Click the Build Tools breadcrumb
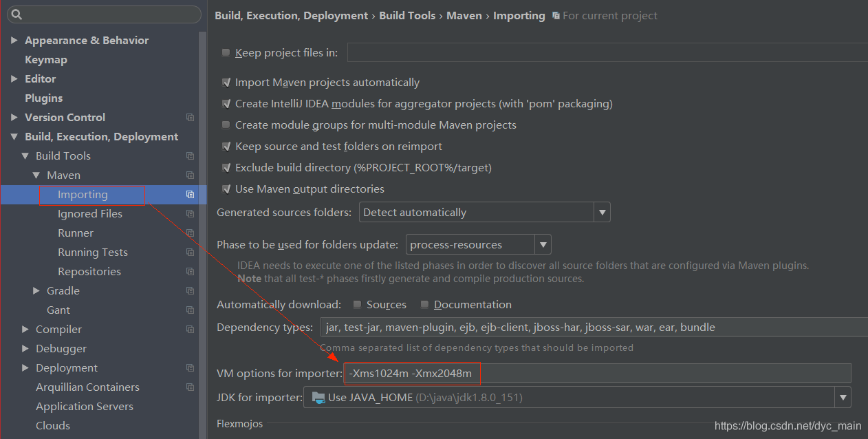The width and height of the screenshot is (868, 439). (x=407, y=16)
